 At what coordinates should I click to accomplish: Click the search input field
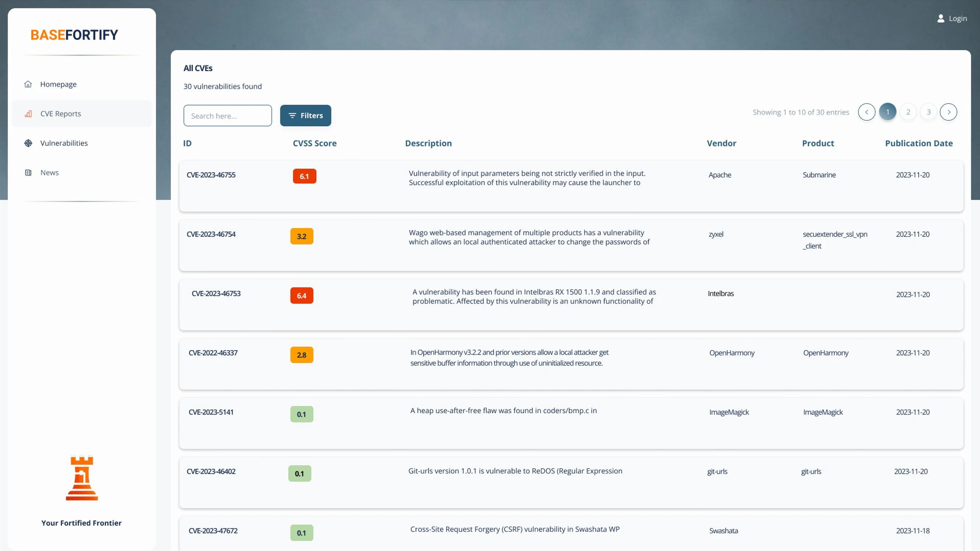click(228, 115)
